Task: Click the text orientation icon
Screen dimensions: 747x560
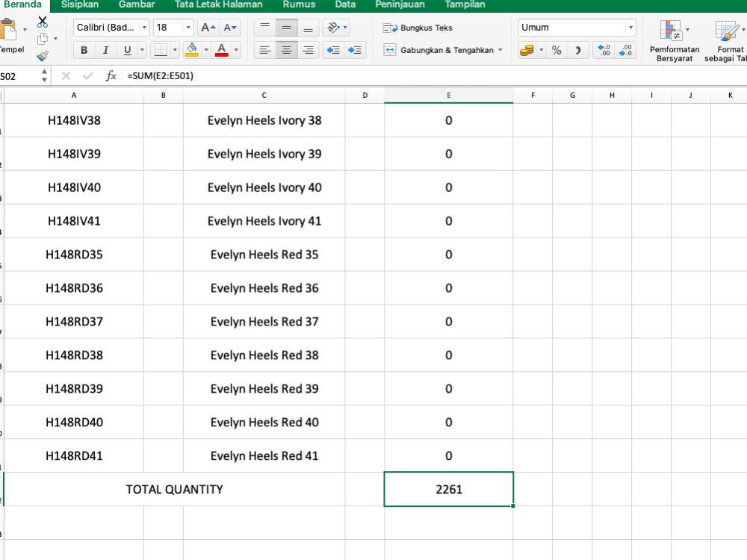Action: coord(333,28)
